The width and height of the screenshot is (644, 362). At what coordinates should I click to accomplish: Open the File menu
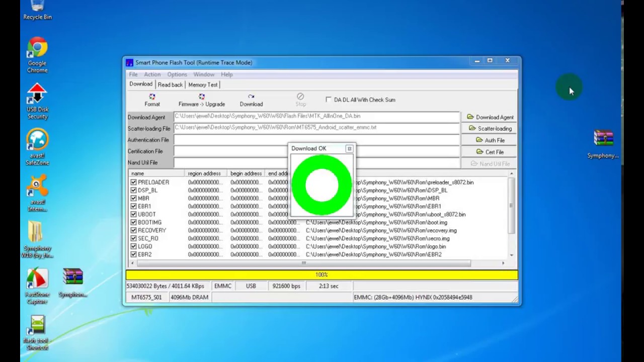click(x=133, y=74)
